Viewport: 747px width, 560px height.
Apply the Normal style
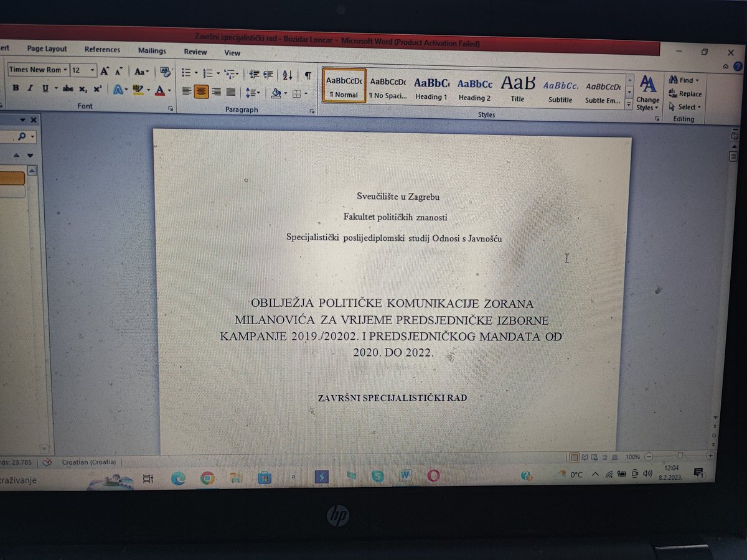(x=344, y=86)
